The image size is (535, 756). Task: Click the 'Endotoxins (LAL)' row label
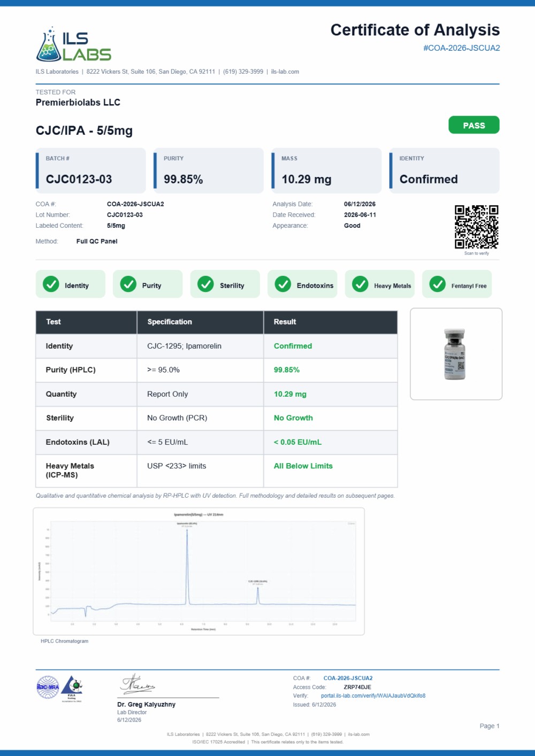coord(78,442)
